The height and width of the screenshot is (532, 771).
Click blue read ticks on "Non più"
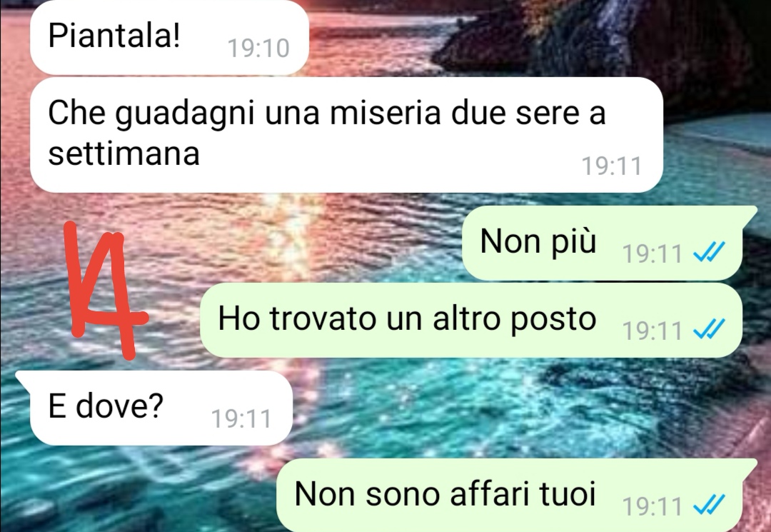[709, 253]
